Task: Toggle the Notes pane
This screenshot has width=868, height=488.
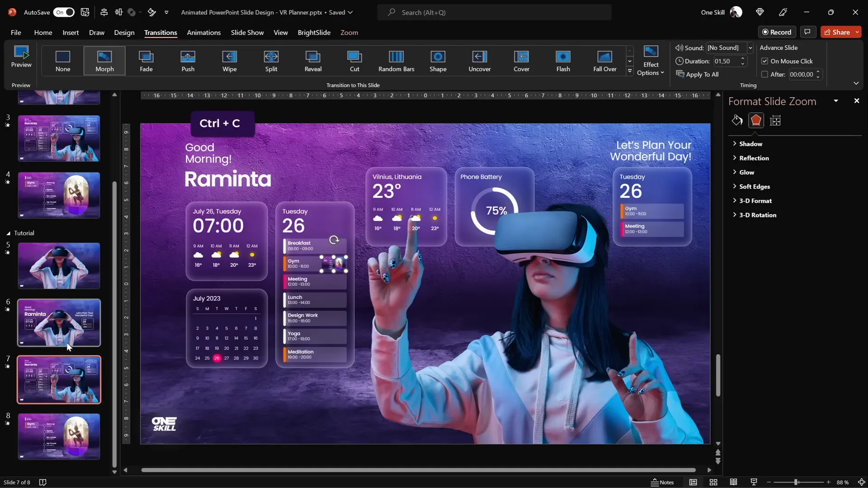Action: coord(662,482)
